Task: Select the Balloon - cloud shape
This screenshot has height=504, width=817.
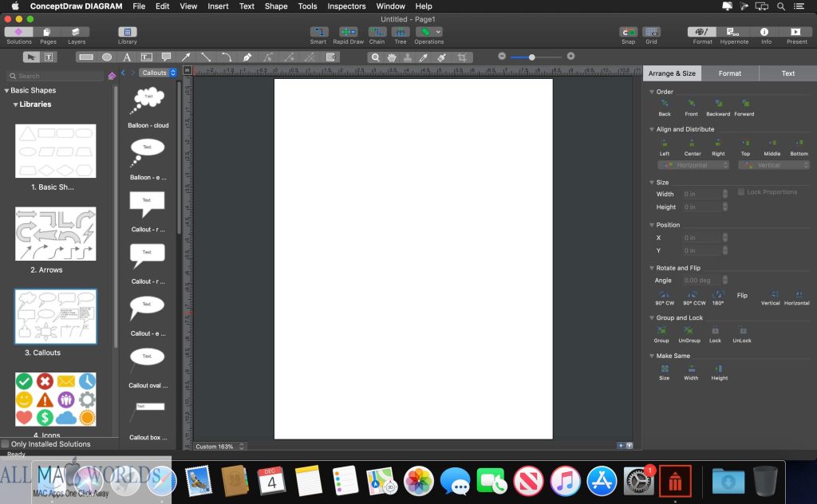Action: (148, 100)
